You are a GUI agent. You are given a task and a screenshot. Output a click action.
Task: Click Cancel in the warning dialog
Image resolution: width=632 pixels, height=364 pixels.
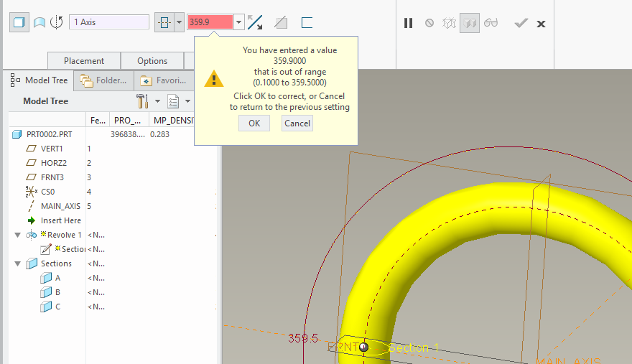(x=297, y=123)
